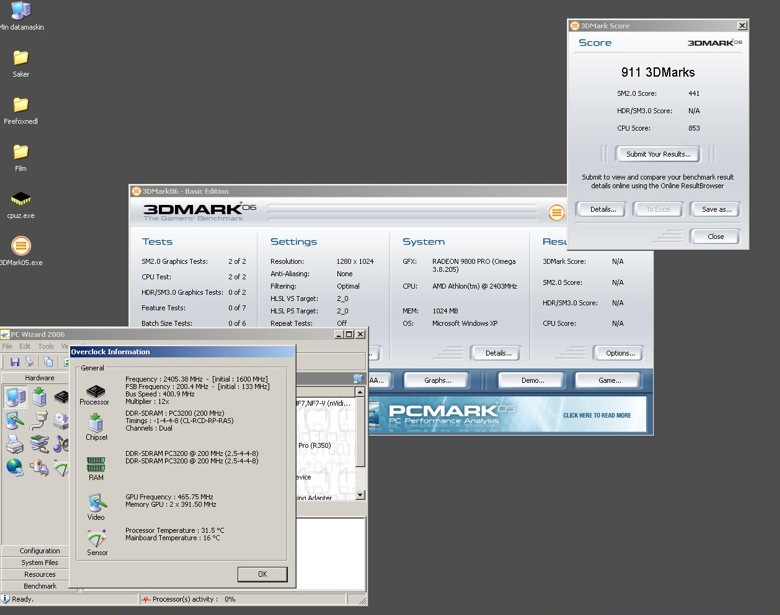The image size is (780, 615).
Task: Click the Copy icon in PC Wizard toolbar
Action: (x=48, y=362)
